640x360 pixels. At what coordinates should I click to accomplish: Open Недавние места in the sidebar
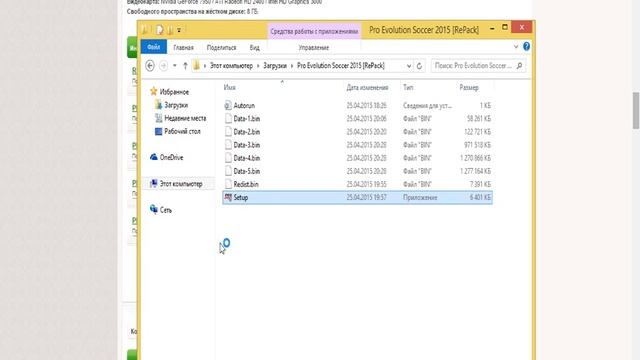185,118
